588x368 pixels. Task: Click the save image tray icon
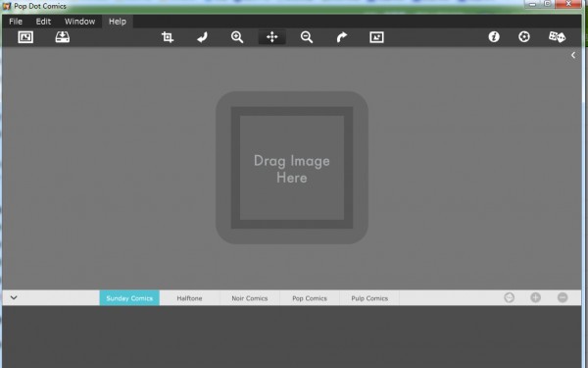63,37
